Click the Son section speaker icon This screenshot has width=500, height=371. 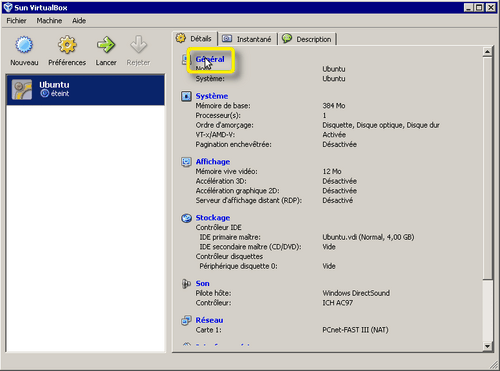tap(186, 284)
